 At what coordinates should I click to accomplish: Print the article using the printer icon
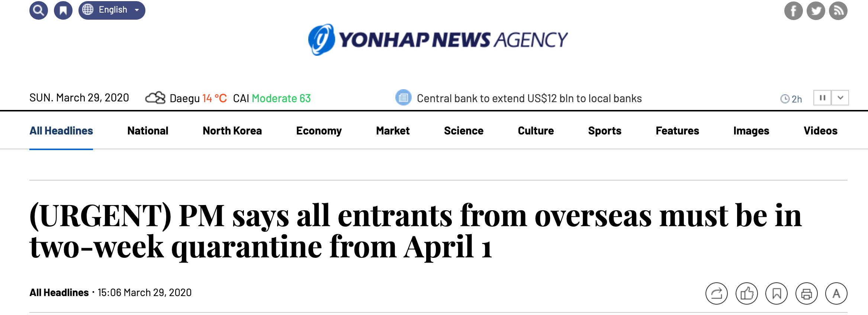click(806, 293)
